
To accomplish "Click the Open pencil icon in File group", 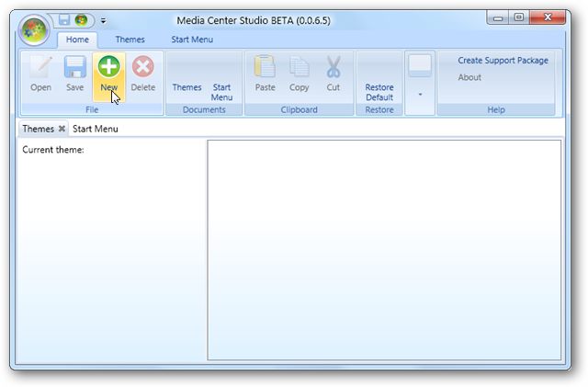I will pyautogui.click(x=40, y=67).
